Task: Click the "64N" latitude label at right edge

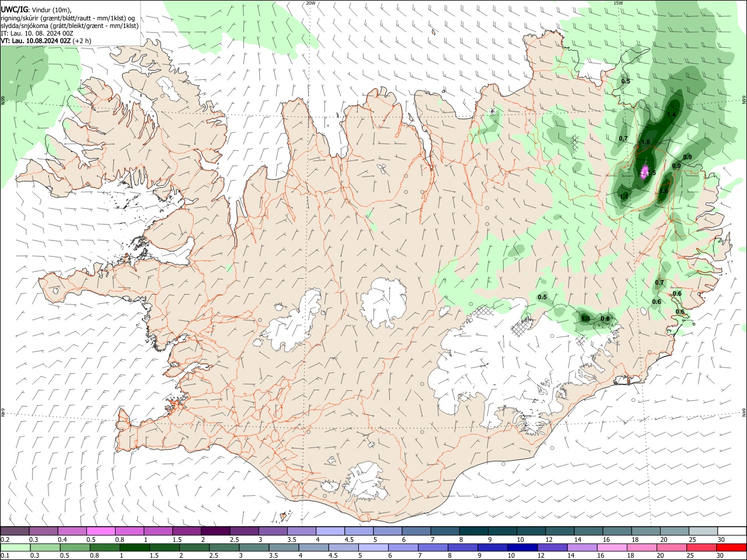Action: pyautogui.click(x=744, y=412)
